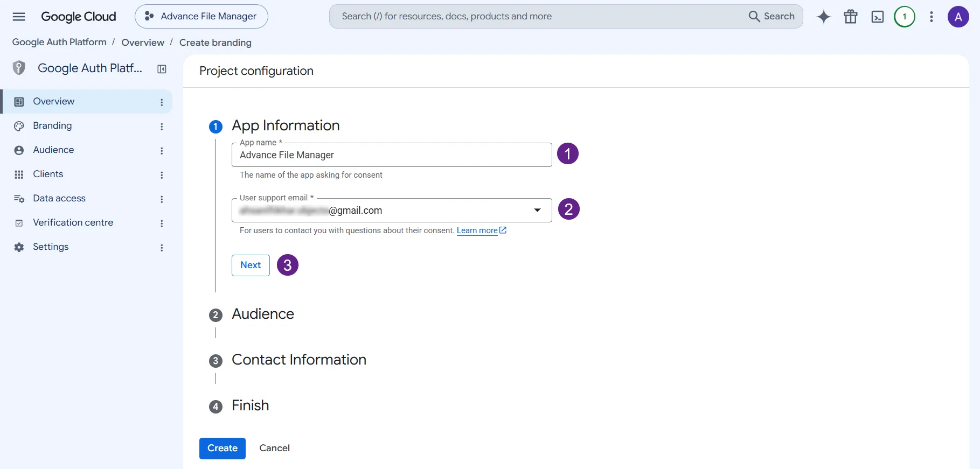Open the Learn more link
Screen dimensions: 980x469
click(482, 230)
